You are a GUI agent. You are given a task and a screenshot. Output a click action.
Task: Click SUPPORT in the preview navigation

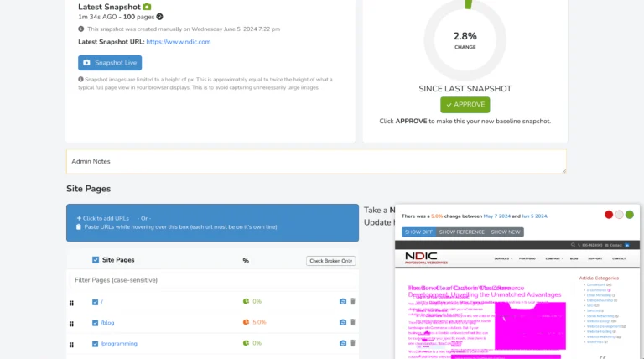595,259
